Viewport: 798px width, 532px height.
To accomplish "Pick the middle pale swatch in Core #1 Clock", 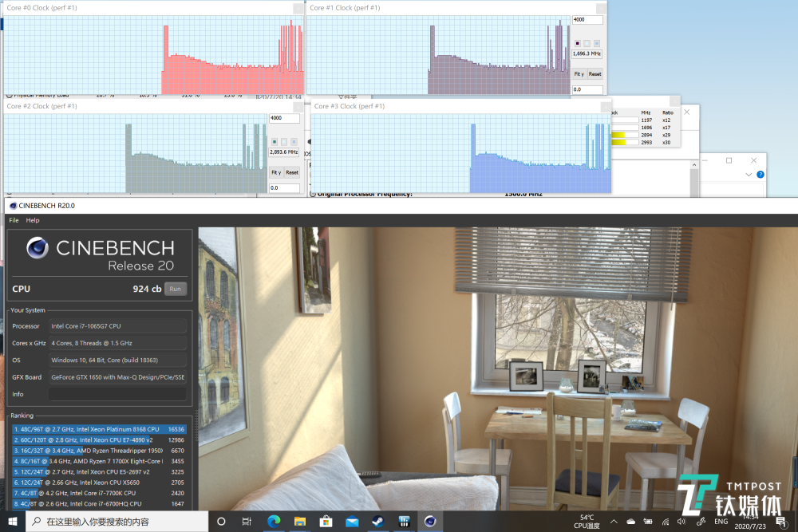I will 587,43.
